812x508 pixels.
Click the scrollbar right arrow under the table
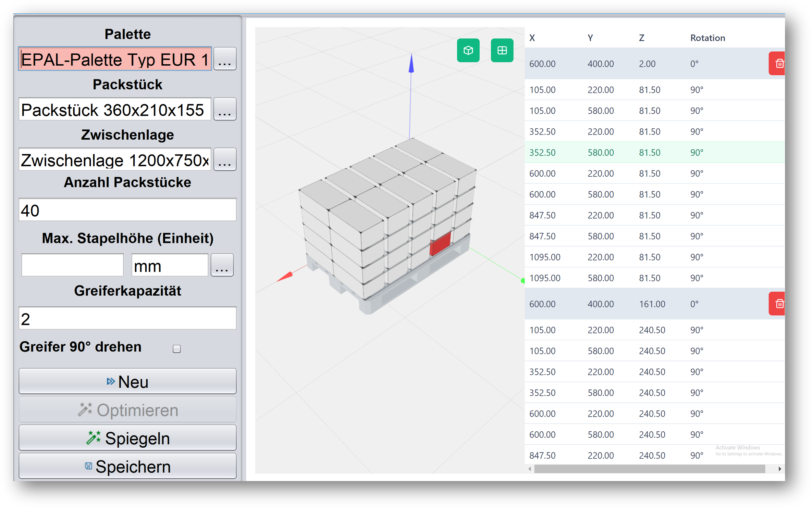(780, 469)
